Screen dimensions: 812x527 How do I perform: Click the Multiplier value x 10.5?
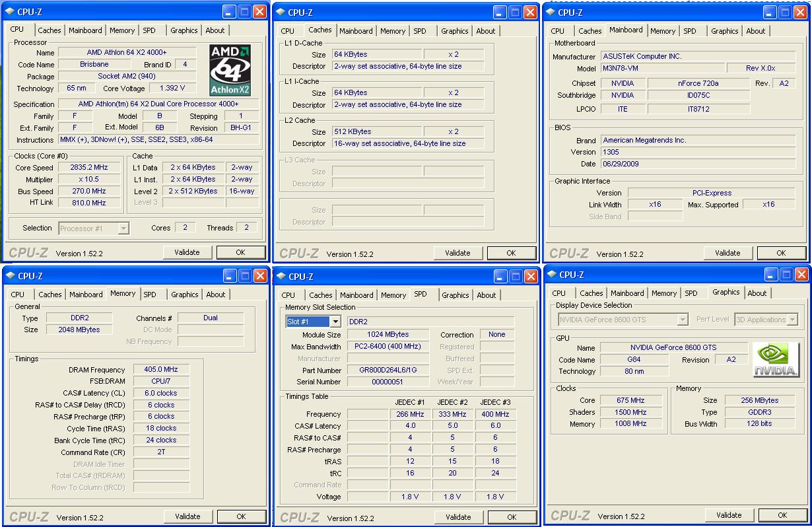(x=88, y=180)
